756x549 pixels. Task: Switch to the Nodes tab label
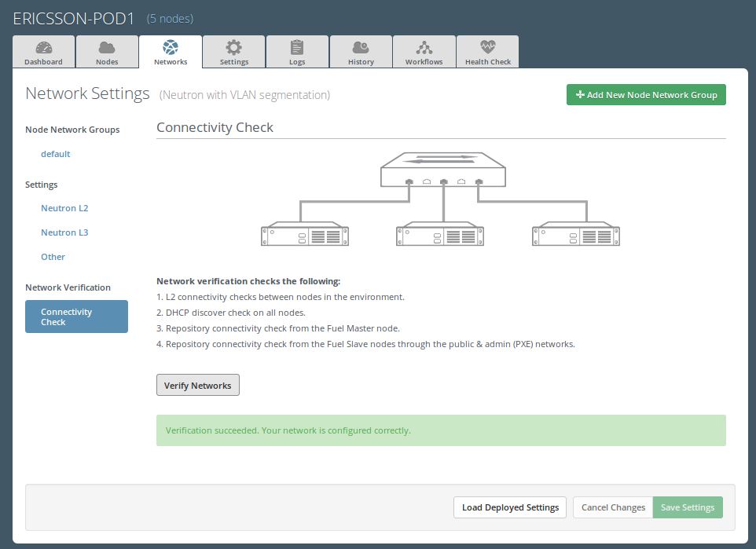coord(107,62)
